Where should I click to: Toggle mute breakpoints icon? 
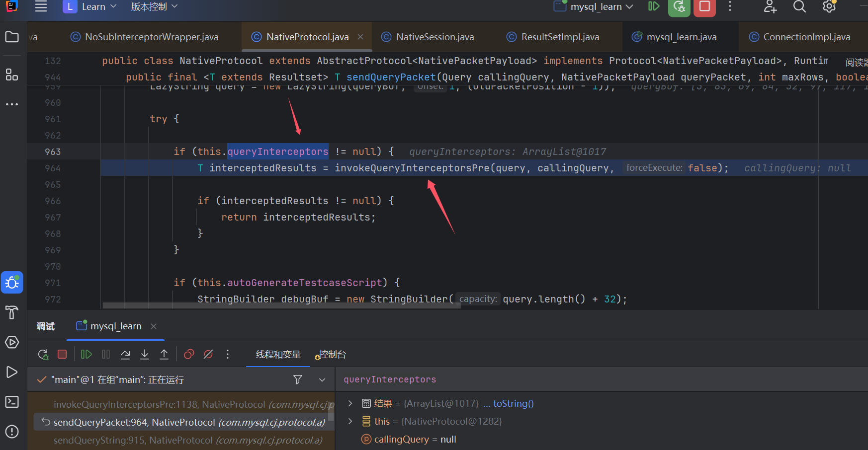[x=208, y=354]
